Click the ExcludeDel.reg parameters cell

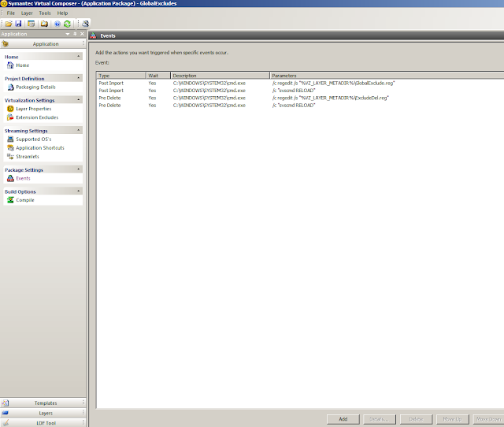tap(331, 98)
